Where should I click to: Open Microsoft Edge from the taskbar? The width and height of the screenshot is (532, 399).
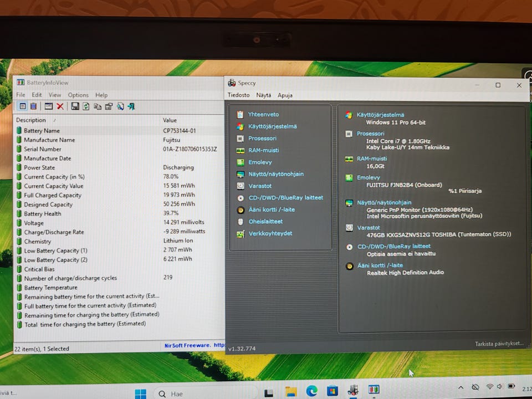(312, 391)
